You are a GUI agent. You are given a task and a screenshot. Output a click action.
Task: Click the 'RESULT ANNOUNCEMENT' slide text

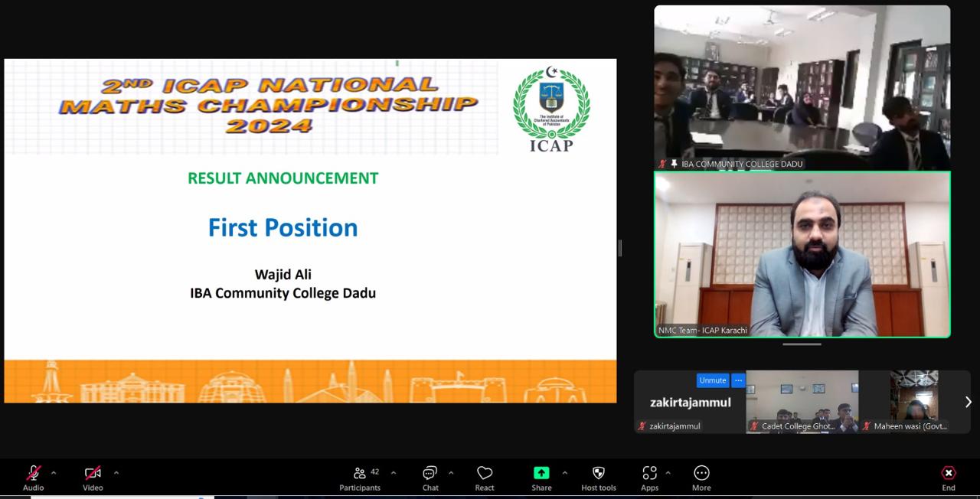pyautogui.click(x=283, y=178)
